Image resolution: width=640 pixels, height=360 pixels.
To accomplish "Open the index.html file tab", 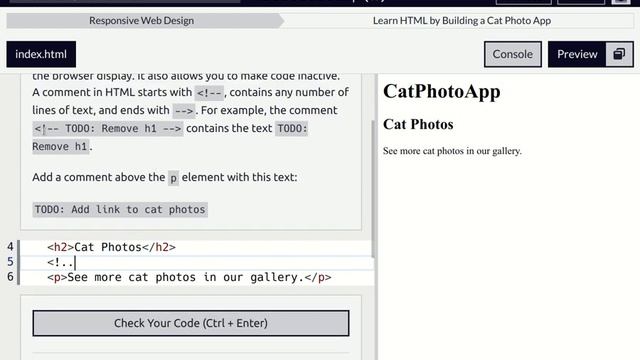I will pos(41,54).
